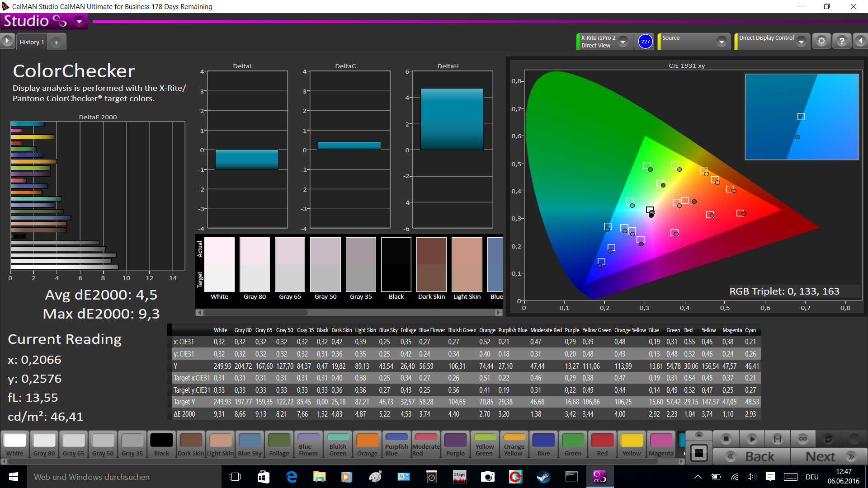Open the Source dropdown
868x488 pixels.
[x=722, y=42]
